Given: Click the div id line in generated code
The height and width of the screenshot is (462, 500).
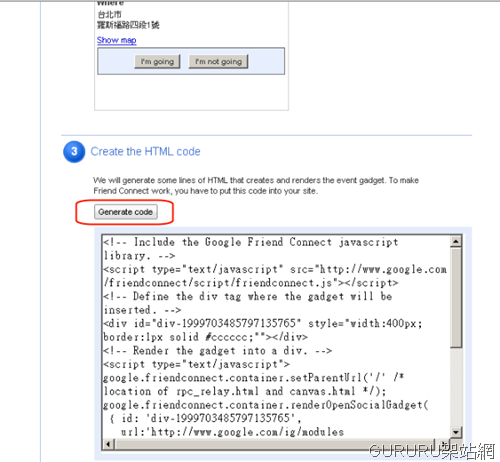Looking at the screenshot, I should click(263, 323).
